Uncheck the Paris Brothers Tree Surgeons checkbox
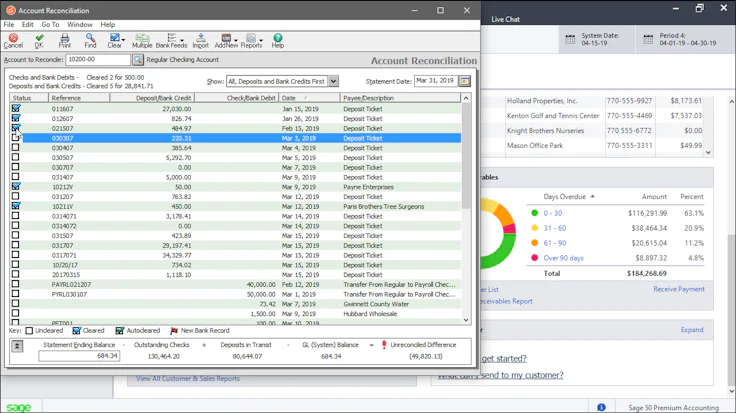Viewport: 736px width, 413px height. point(16,206)
